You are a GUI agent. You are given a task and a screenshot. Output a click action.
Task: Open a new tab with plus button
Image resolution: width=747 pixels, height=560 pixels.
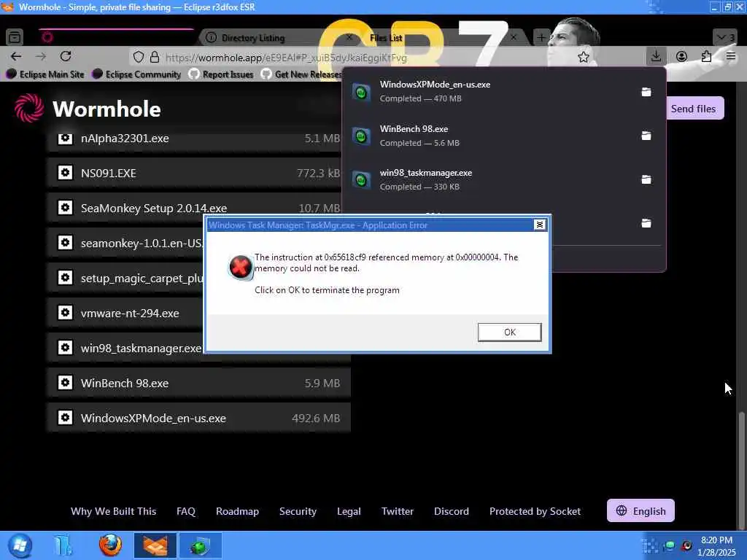541,37
